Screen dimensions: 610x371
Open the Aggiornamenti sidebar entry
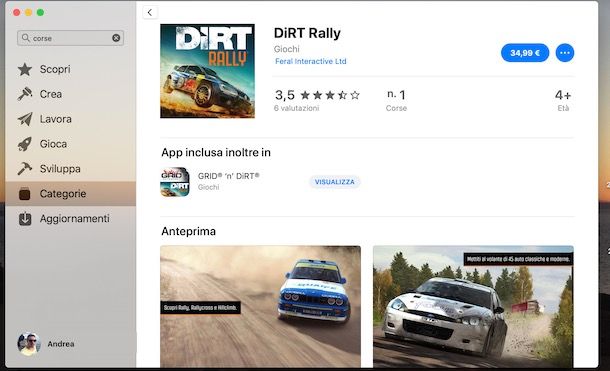point(70,219)
